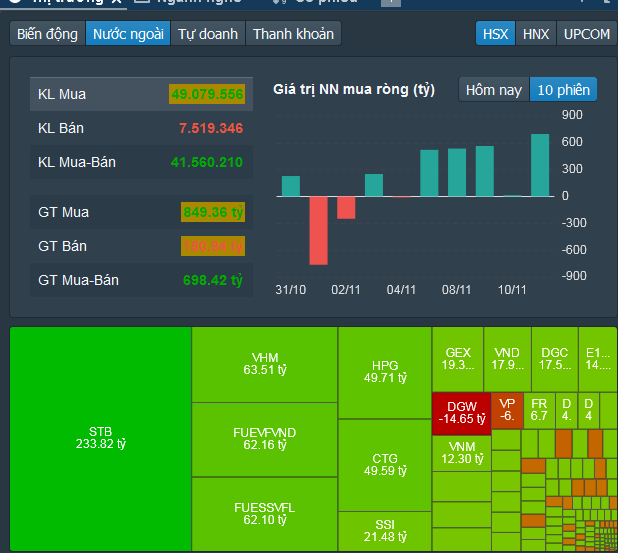Click the FUESSVFL treemap block
Viewport: 618px width, 553px height.
264,514
